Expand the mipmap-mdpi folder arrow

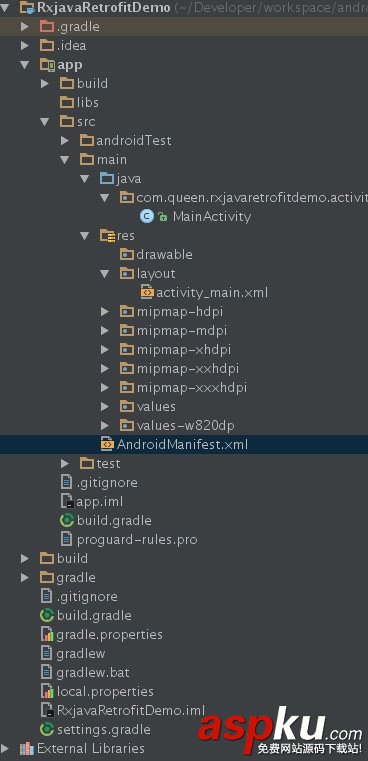tap(104, 331)
